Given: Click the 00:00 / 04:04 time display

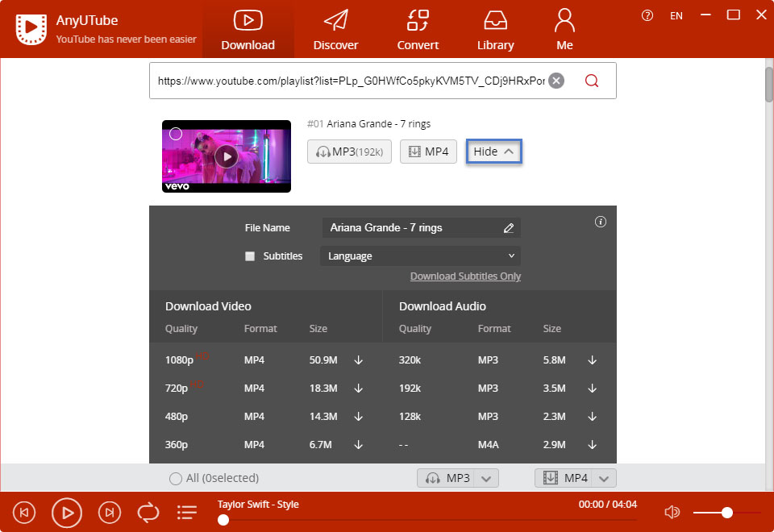Looking at the screenshot, I should click(608, 505).
